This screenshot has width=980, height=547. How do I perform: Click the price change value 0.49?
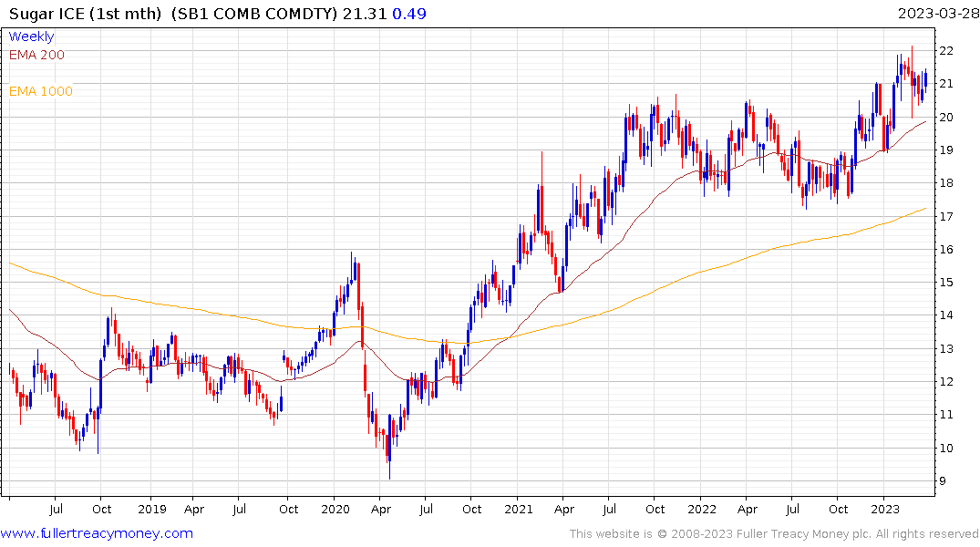click(x=409, y=14)
